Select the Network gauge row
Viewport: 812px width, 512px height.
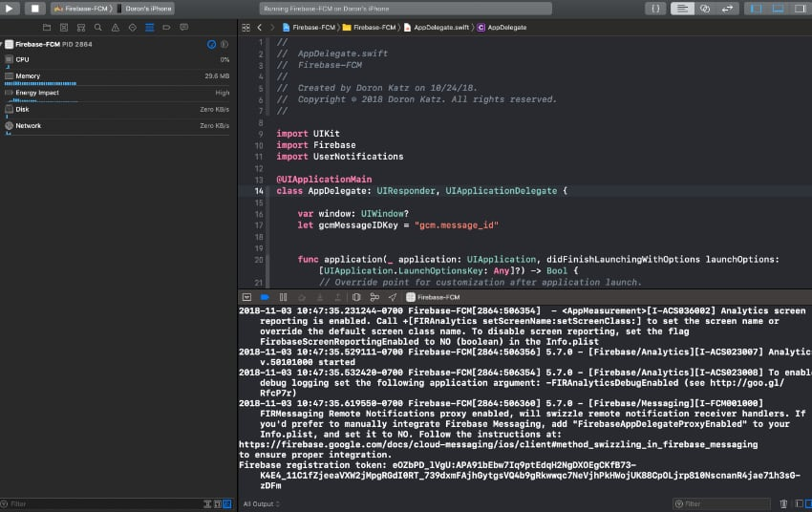[x=118, y=127]
